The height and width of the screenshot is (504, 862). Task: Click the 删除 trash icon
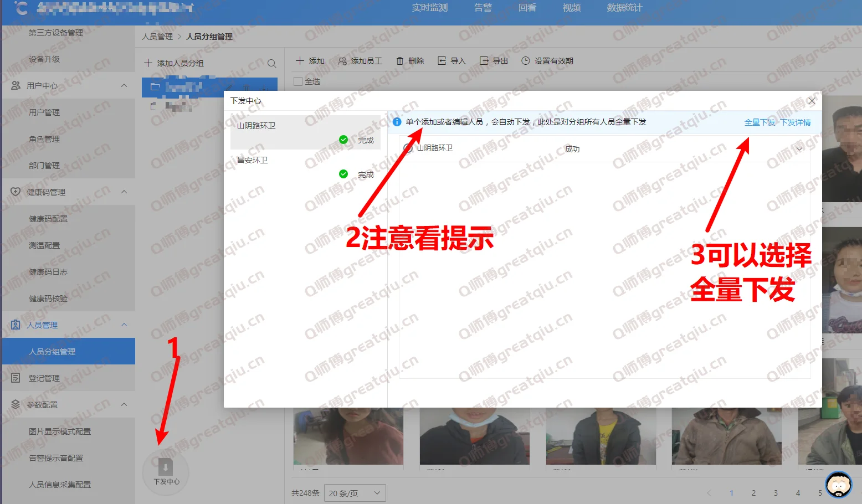point(400,61)
